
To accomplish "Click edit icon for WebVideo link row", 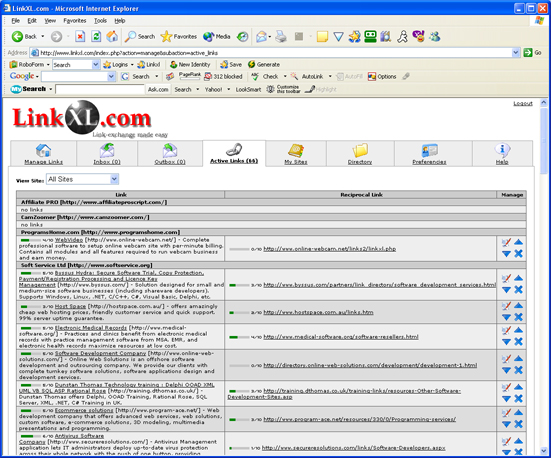I will pyautogui.click(x=506, y=242).
